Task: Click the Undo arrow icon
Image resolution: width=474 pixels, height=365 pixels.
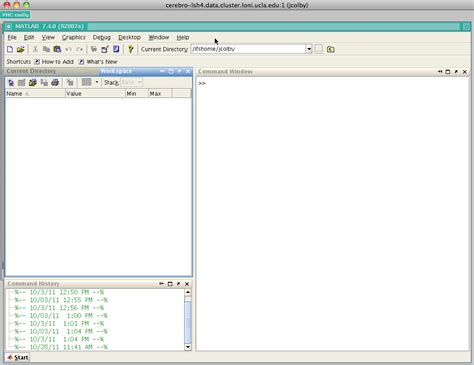Action: point(68,49)
